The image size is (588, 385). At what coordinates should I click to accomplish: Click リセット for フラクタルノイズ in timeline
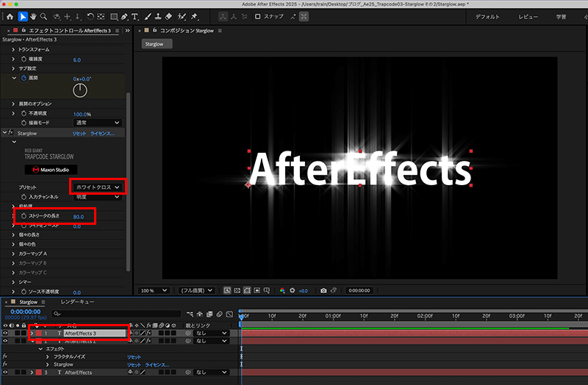(x=134, y=357)
